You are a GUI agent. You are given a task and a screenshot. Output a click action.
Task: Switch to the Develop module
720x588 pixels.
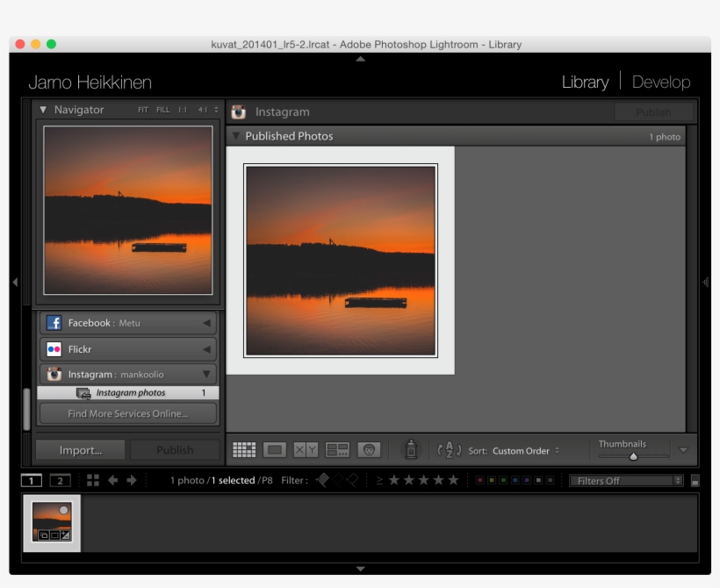(661, 82)
